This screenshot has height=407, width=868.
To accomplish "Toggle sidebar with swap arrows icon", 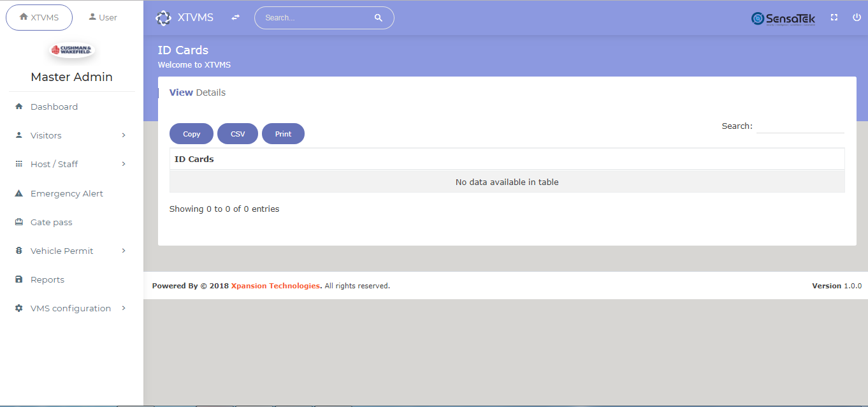I will (x=235, y=18).
